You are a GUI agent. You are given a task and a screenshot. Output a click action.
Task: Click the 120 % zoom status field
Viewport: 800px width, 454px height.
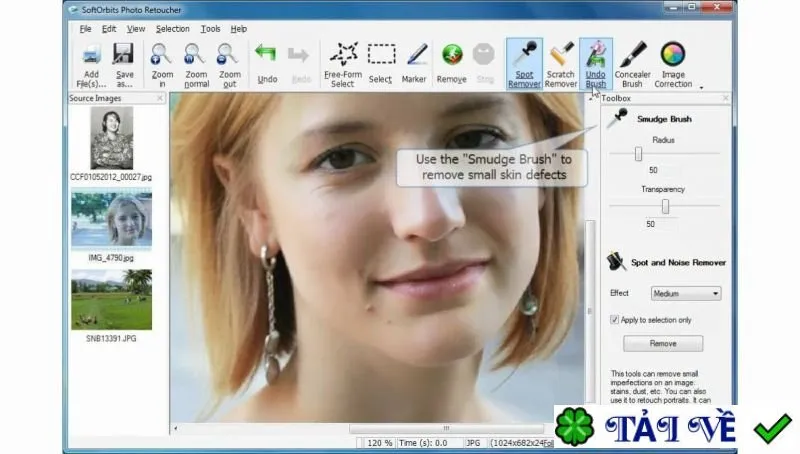[378, 443]
